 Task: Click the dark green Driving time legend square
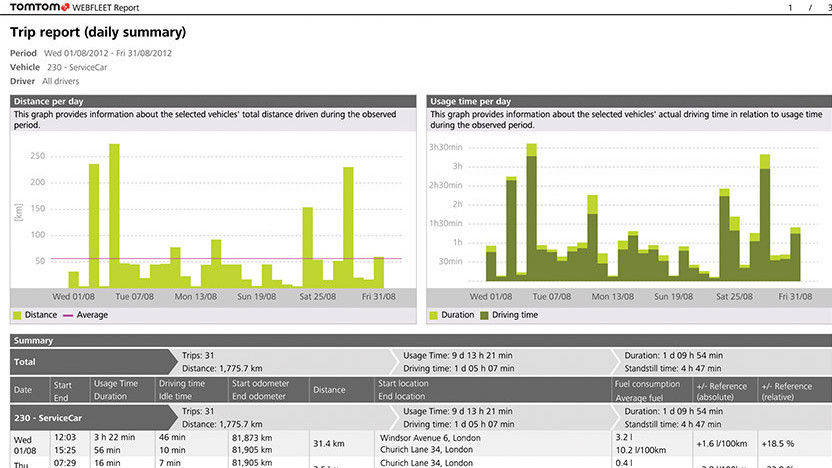coord(483,315)
